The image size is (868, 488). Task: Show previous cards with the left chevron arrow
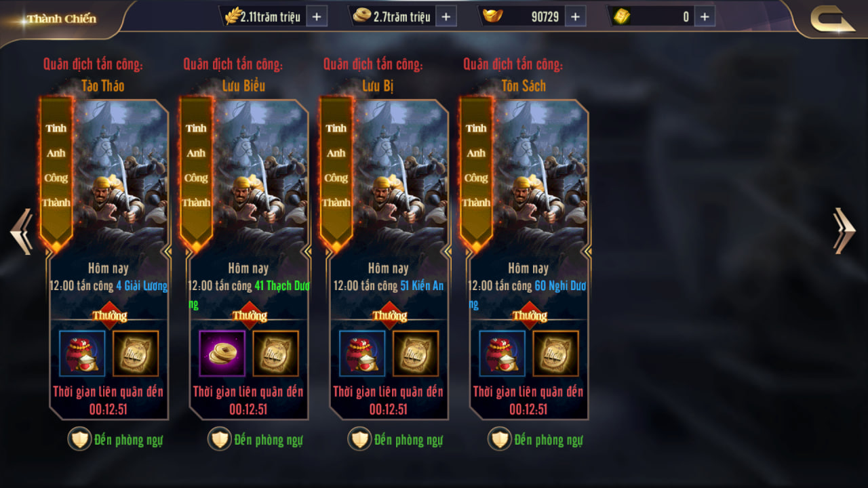(22, 232)
